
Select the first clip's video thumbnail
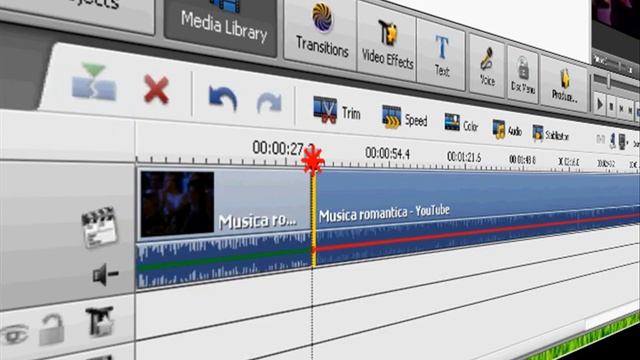pos(177,203)
